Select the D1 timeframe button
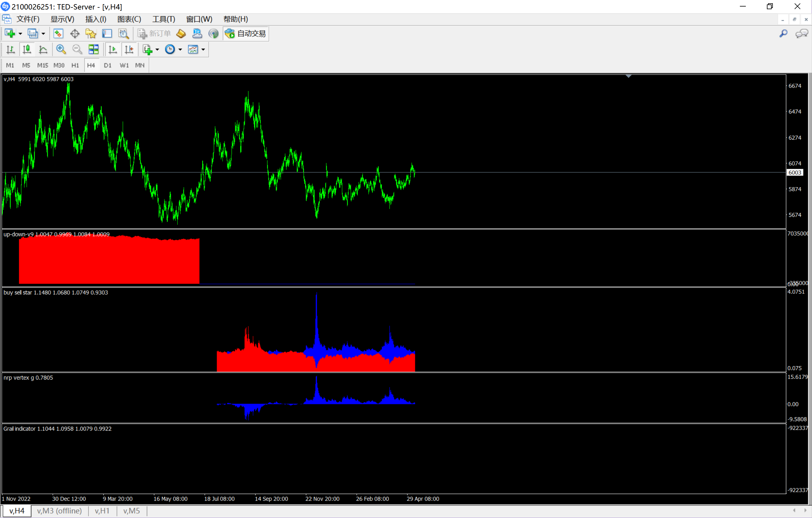812x518 pixels. pyautogui.click(x=107, y=65)
